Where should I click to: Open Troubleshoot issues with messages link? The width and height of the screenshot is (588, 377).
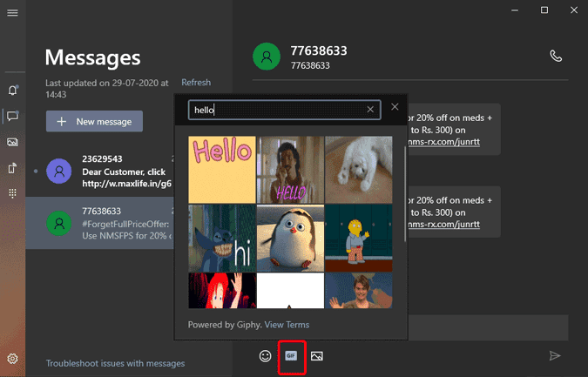[115, 363]
